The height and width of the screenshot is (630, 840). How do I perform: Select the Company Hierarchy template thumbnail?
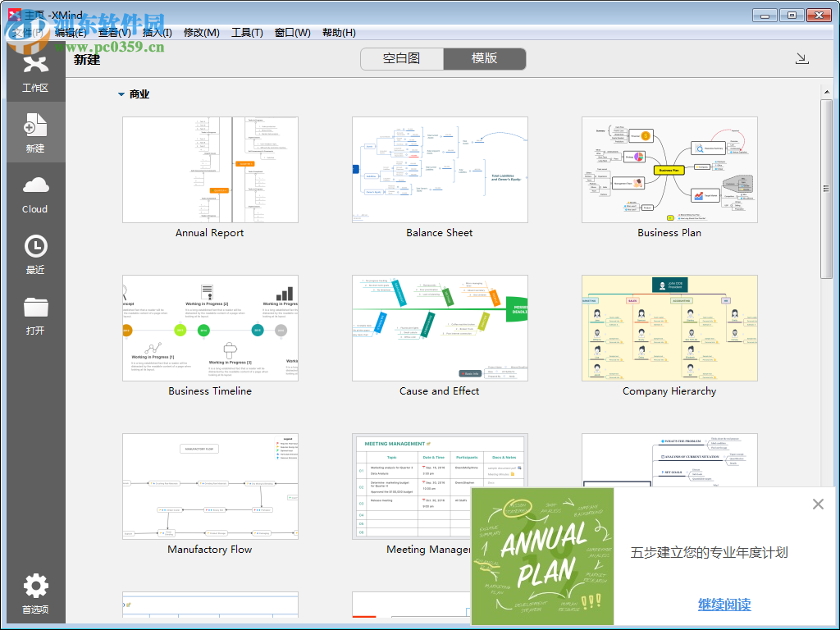pyautogui.click(x=669, y=328)
